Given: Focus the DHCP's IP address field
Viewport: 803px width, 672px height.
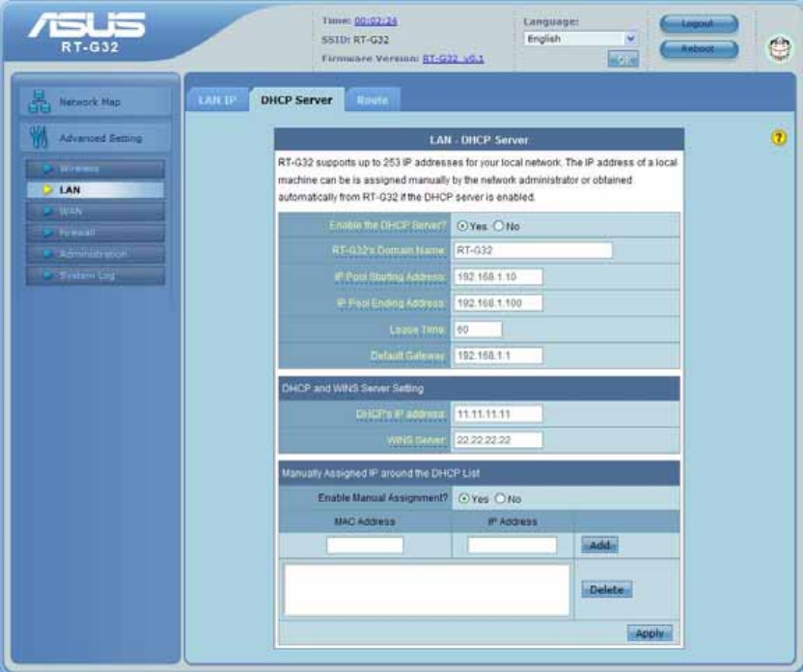Looking at the screenshot, I should click(498, 414).
